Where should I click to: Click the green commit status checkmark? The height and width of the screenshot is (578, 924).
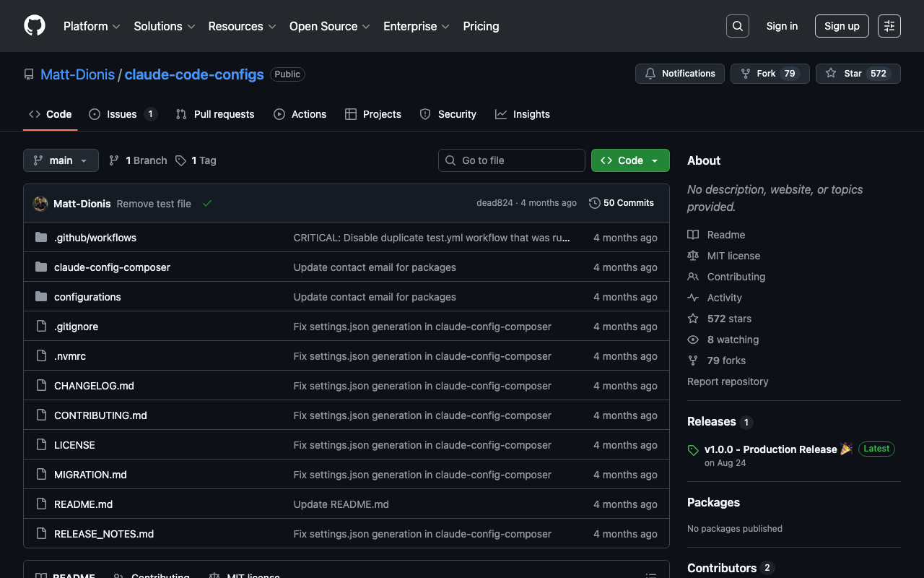point(207,204)
